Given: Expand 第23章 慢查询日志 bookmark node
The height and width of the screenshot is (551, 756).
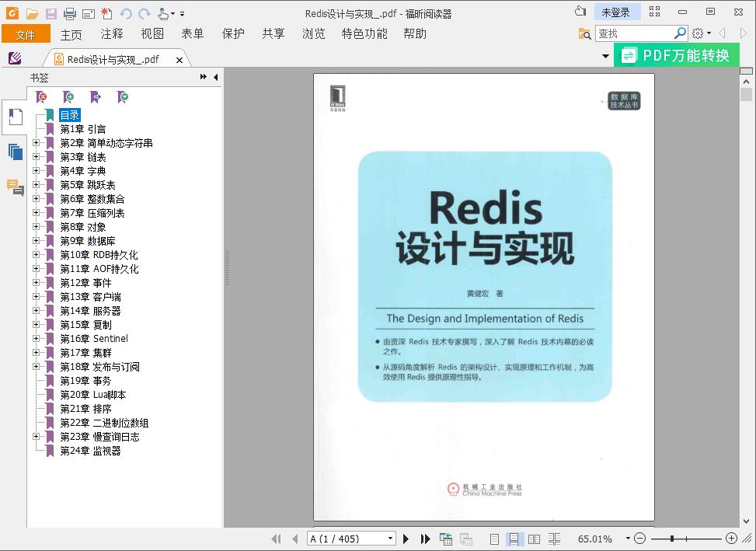Looking at the screenshot, I should coord(36,436).
